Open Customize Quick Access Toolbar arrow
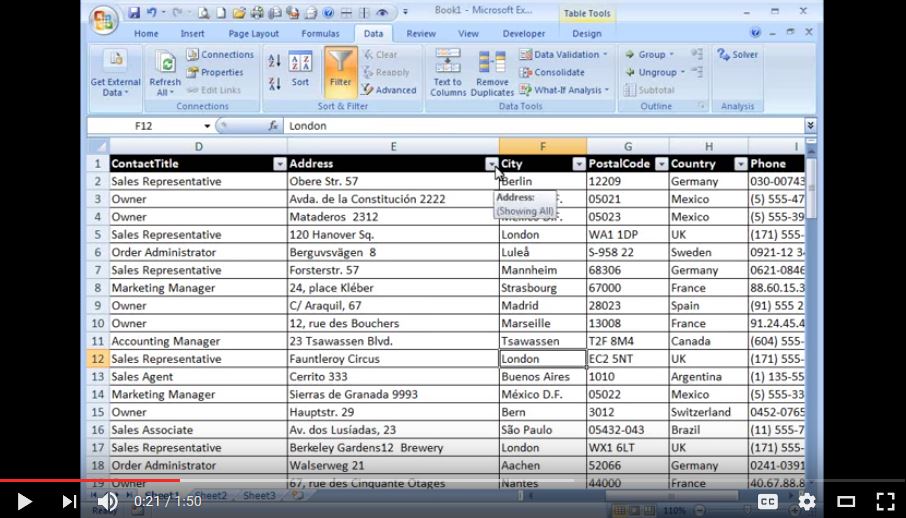906x518 pixels. click(x=405, y=12)
